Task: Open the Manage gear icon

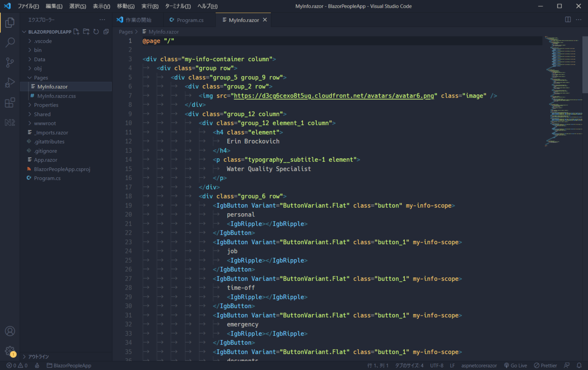Action: pyautogui.click(x=10, y=351)
